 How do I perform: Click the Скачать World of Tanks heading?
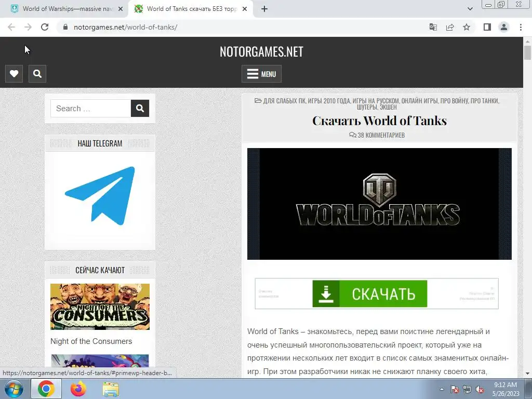(379, 121)
